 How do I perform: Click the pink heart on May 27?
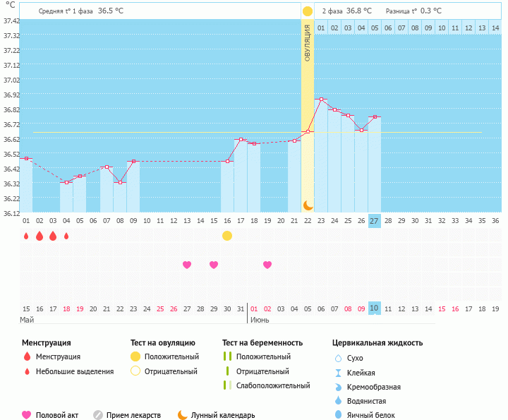point(187,265)
